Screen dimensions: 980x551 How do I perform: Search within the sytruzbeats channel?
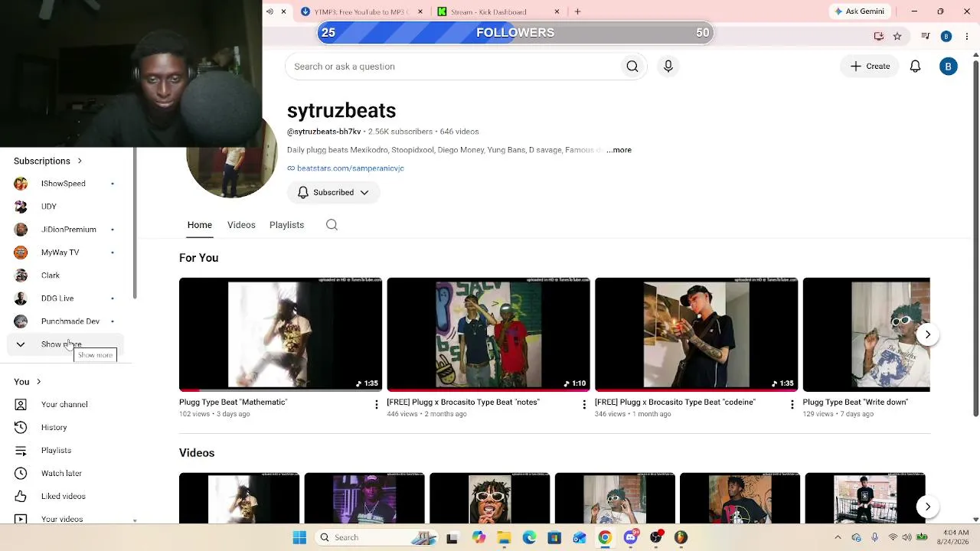coord(332,225)
